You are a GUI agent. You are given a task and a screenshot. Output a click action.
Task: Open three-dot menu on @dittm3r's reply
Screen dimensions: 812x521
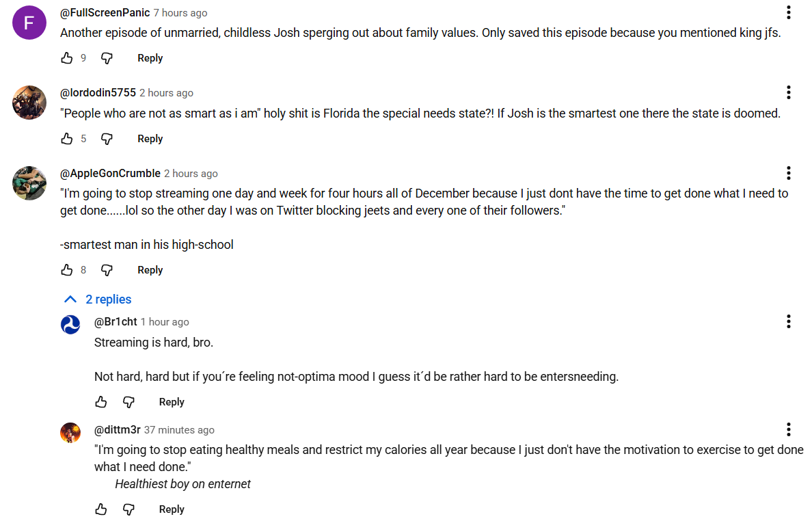click(789, 429)
